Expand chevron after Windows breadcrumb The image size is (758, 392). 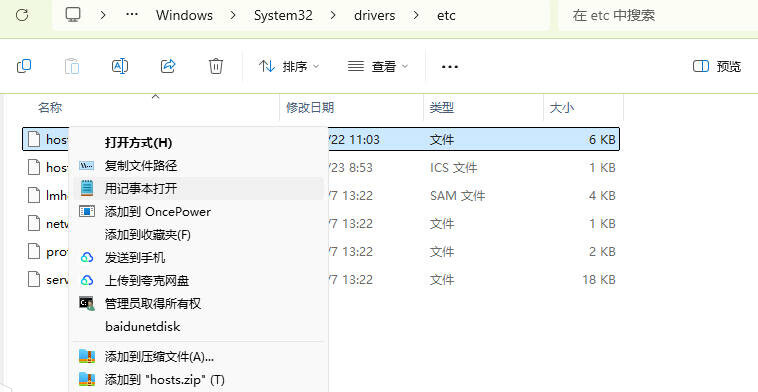[x=233, y=15]
